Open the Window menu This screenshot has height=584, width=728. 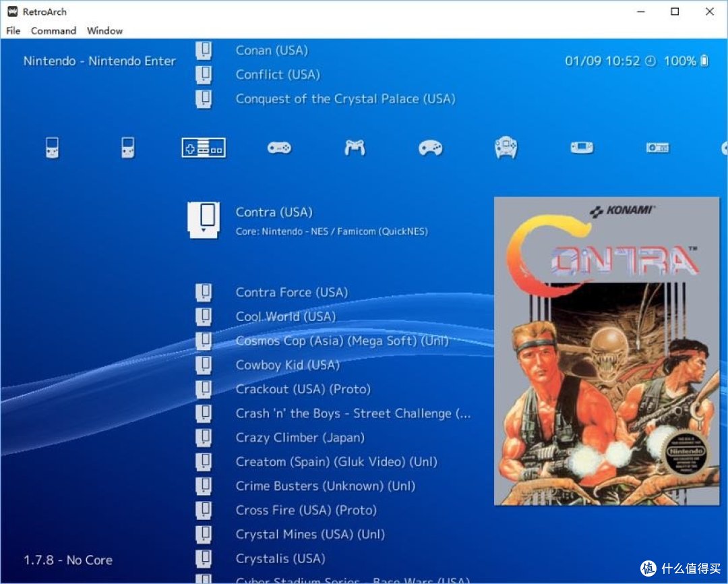pyautogui.click(x=104, y=30)
